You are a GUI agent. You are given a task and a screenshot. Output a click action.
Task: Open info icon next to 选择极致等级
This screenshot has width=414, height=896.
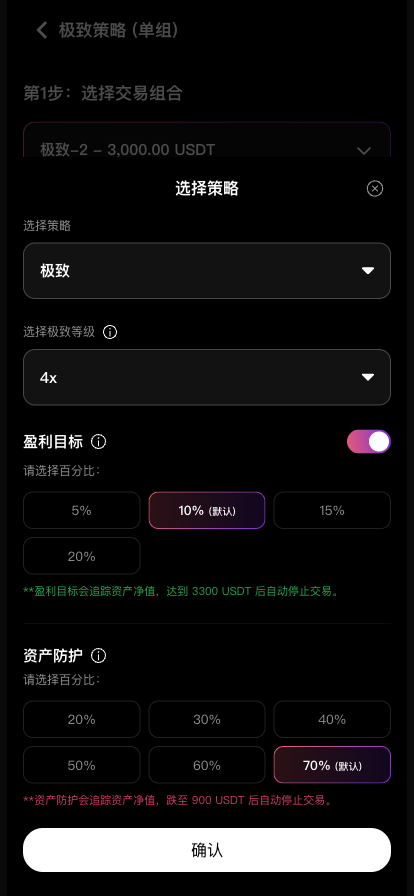[x=110, y=332]
